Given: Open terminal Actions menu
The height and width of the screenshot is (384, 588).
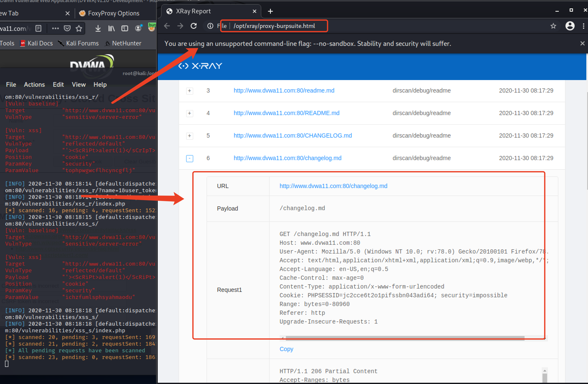Looking at the screenshot, I should coord(34,85).
